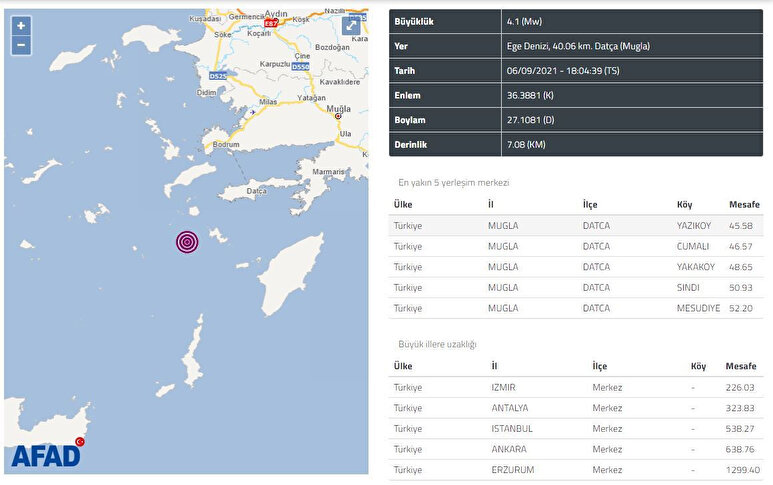Image resolution: width=773 pixels, height=485 pixels.
Task: Select the ERZURUM row in cities table
Action: [580, 469]
